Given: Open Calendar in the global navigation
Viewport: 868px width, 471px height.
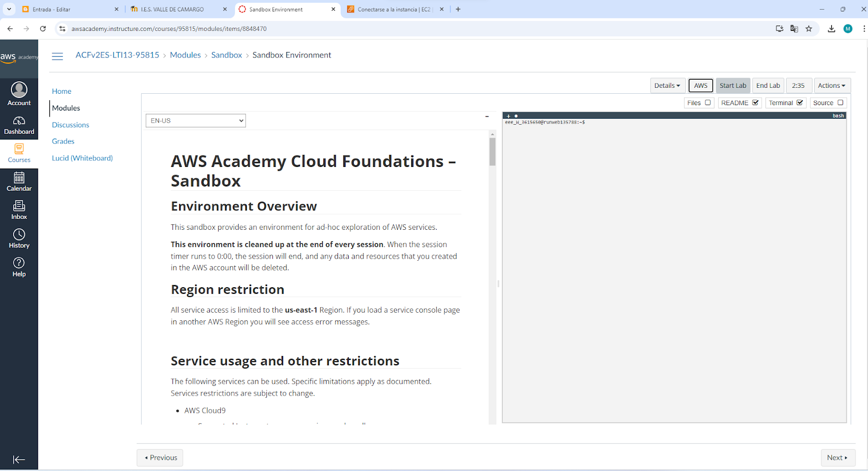Looking at the screenshot, I should click(19, 182).
